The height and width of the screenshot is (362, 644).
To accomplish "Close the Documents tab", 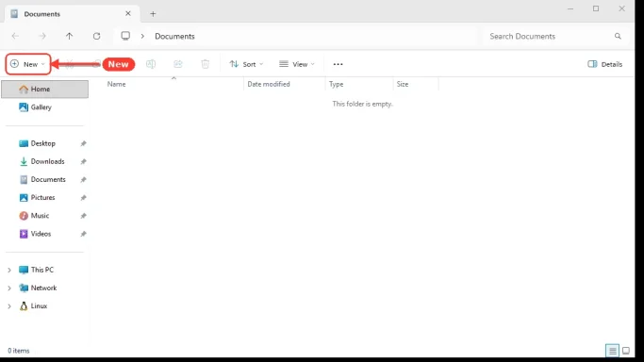I will point(128,13).
